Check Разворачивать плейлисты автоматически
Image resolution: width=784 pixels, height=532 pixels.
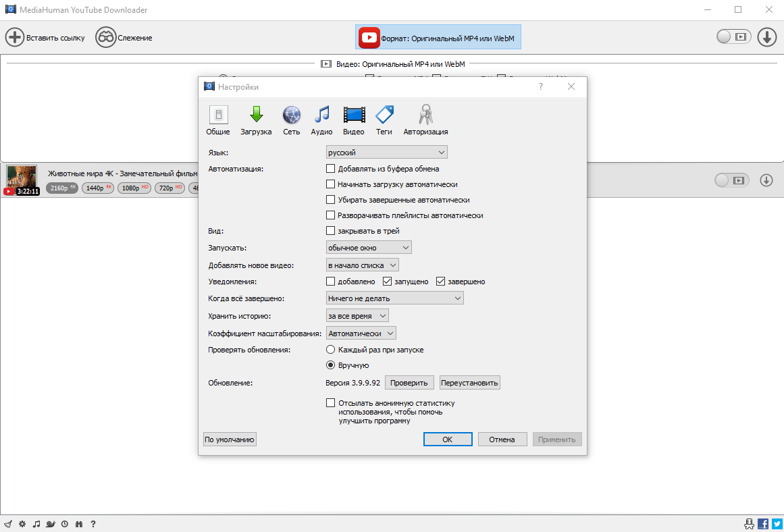click(330, 215)
